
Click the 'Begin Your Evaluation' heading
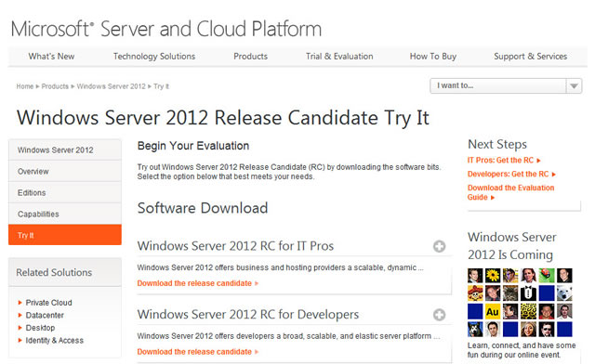coord(193,146)
